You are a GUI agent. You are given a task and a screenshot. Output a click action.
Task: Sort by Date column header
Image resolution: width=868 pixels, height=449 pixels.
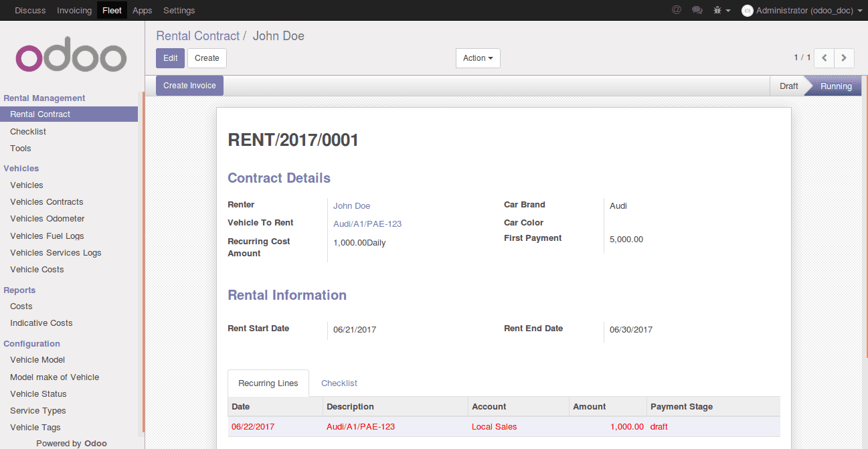point(275,407)
